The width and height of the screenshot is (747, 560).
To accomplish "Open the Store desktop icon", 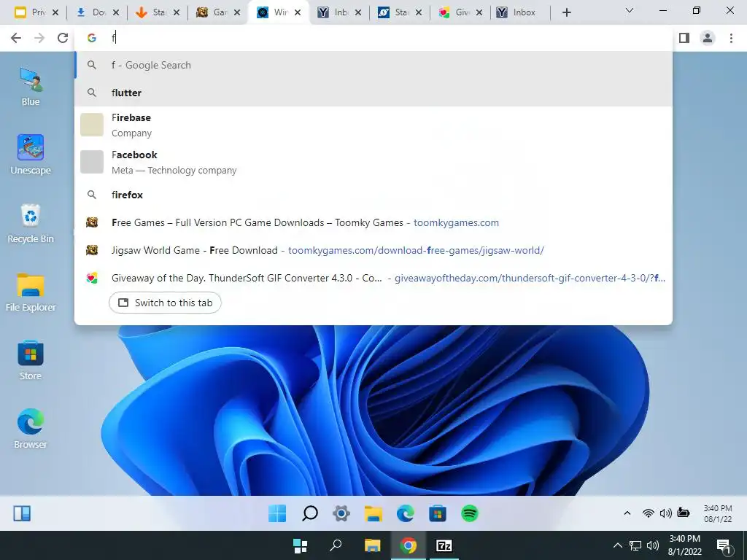I will point(31,360).
